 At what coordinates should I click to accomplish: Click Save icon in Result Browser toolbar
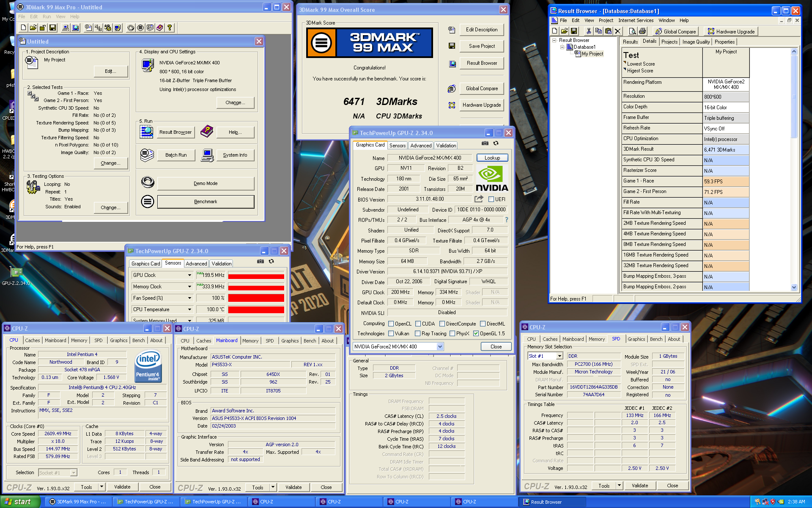(574, 31)
